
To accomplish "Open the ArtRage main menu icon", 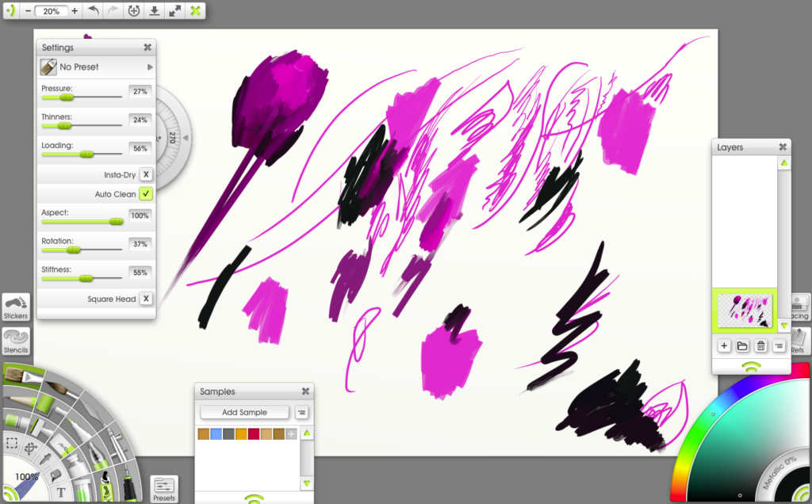I will [11, 10].
